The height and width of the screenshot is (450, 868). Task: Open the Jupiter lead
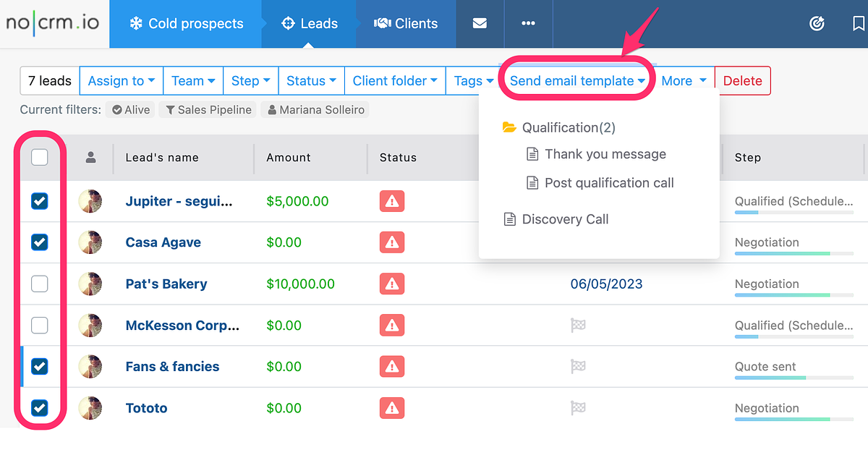pos(179,201)
